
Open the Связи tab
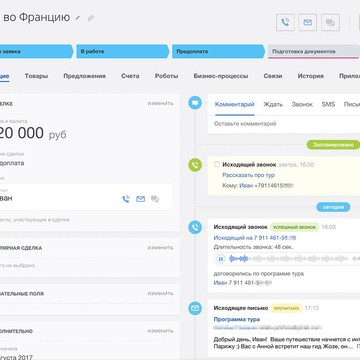273,76
